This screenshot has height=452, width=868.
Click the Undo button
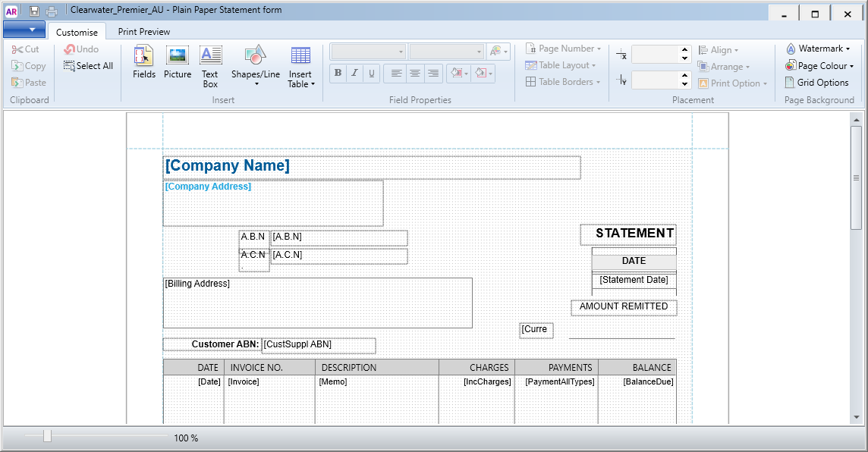80,48
